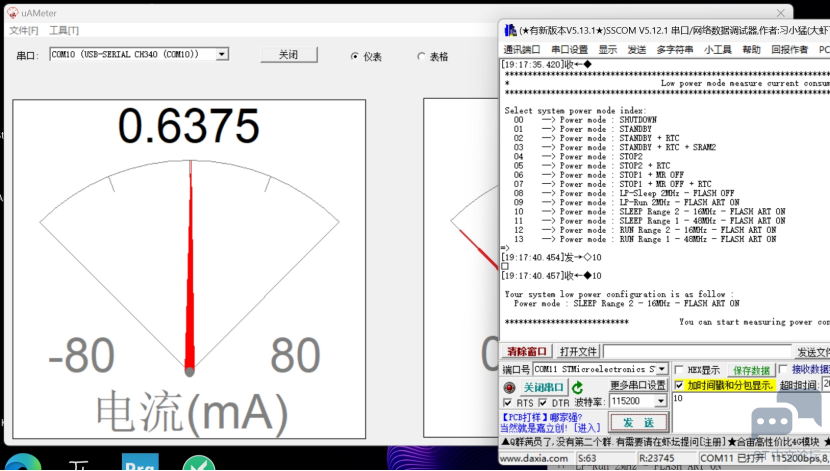The image size is (830, 471).
Task: Click the 0.6375 current reading value
Action: pos(188,126)
